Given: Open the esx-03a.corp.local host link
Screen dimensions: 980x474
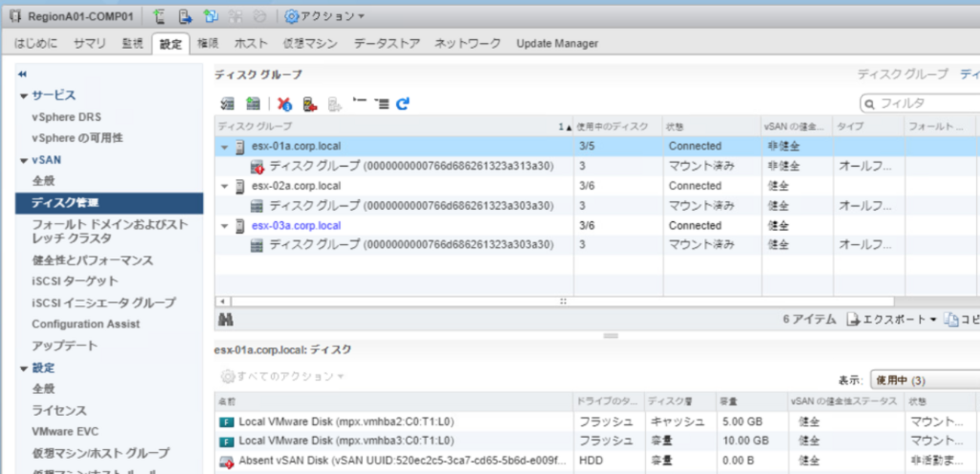Looking at the screenshot, I should tap(296, 226).
